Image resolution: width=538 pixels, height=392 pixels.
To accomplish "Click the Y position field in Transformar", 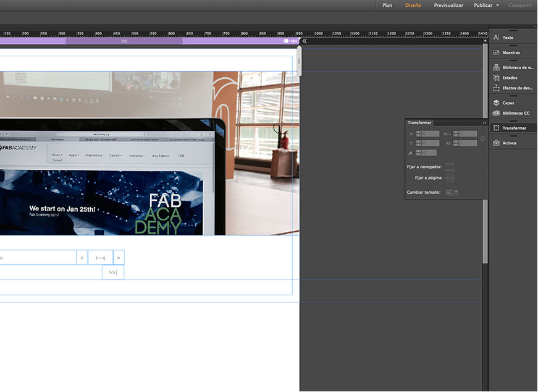I will point(431,143).
